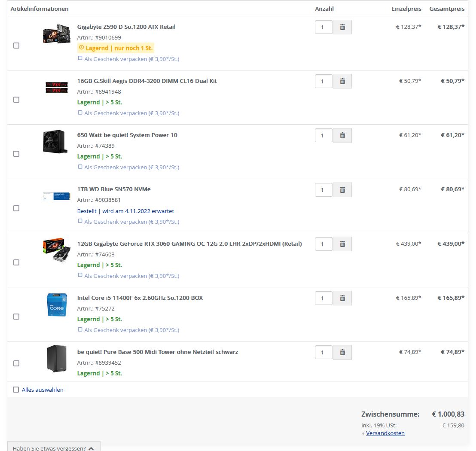The height and width of the screenshot is (451, 476).
Task: Delete the WD Blue SN570 SSD using trash icon
Action: click(x=342, y=189)
